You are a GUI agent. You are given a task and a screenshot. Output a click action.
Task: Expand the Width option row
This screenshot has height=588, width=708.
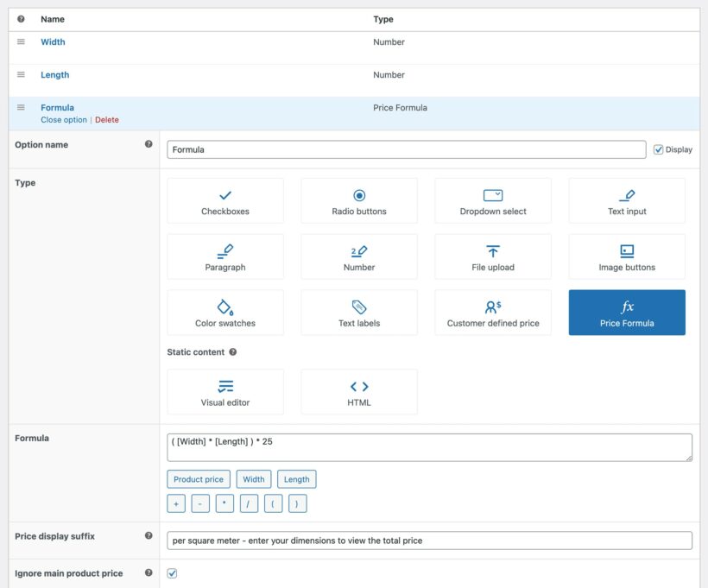[53, 41]
